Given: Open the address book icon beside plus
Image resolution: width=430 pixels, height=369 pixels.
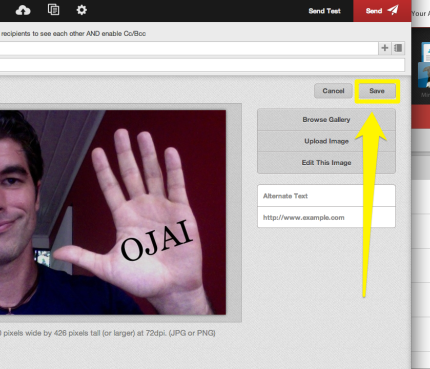Looking at the screenshot, I should 398,48.
